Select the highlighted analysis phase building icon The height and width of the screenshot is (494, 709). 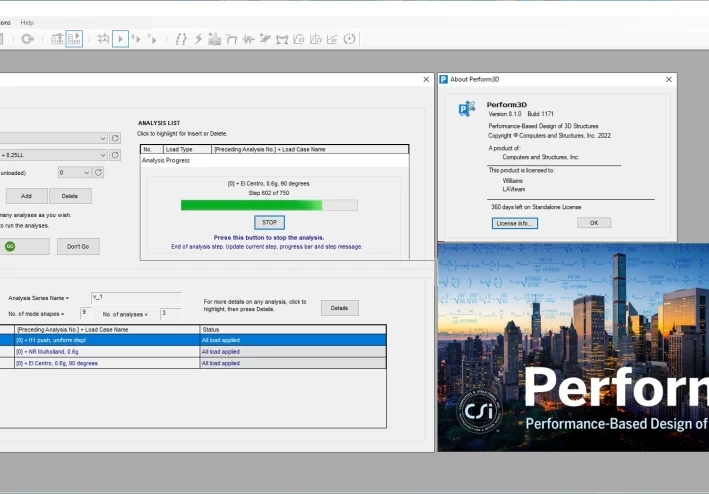(x=74, y=39)
